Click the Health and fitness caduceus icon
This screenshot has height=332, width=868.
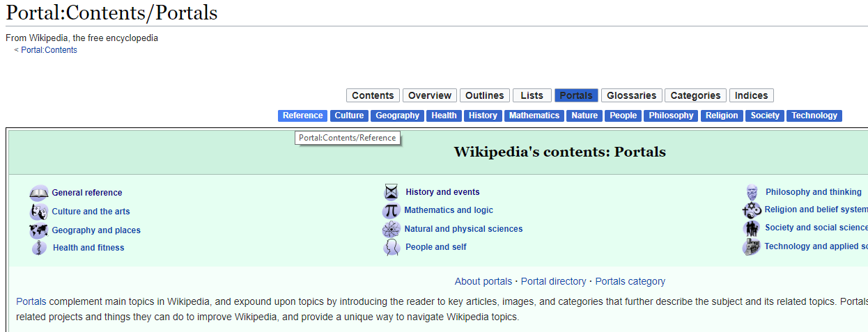click(39, 248)
